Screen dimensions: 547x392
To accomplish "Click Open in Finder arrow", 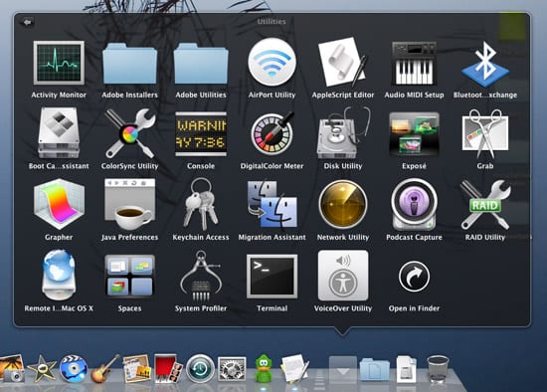I will pyautogui.click(x=414, y=277).
